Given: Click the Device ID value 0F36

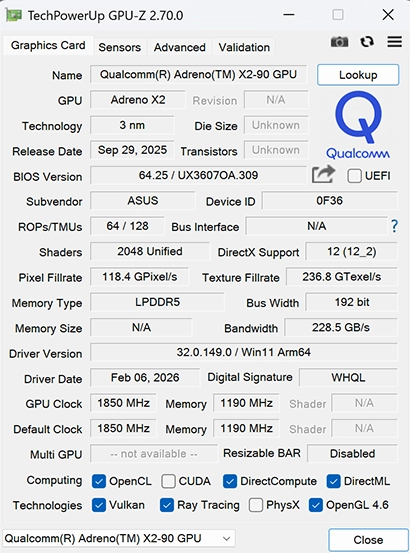Looking at the screenshot, I should [329, 201].
